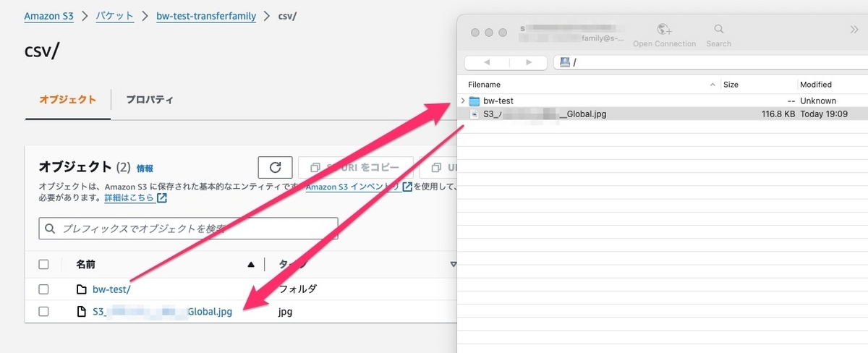The width and height of the screenshot is (868, 353).
Task: Click Open Connection in file browser toolbar
Action: tap(664, 35)
